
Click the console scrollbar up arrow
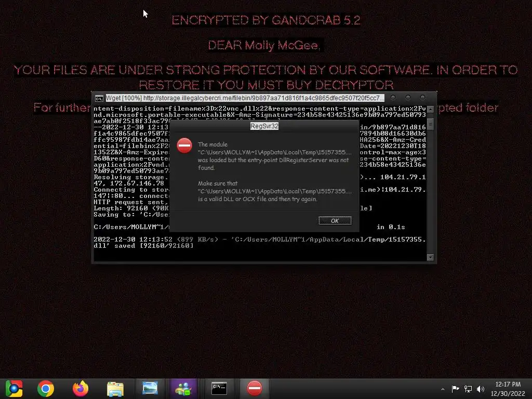tap(430, 109)
